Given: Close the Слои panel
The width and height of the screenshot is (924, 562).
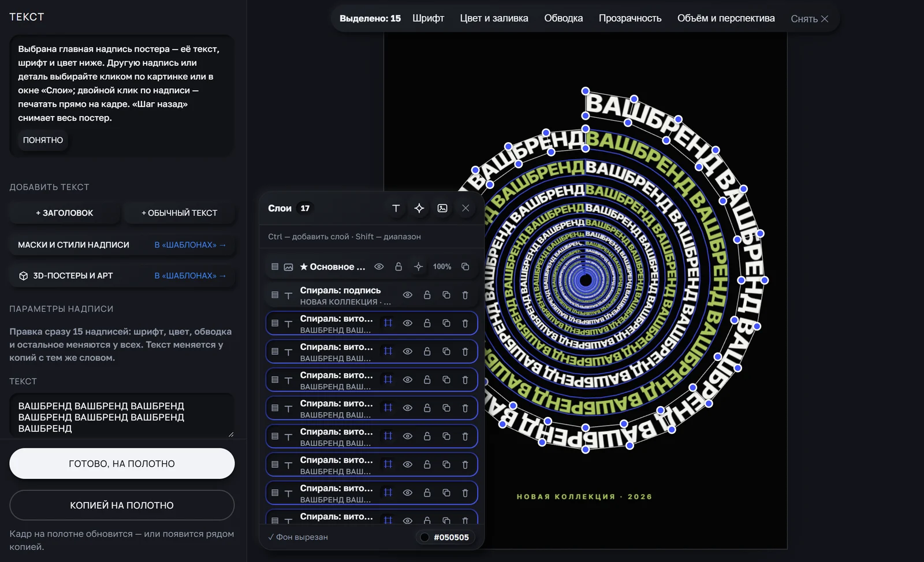Looking at the screenshot, I should (x=465, y=209).
